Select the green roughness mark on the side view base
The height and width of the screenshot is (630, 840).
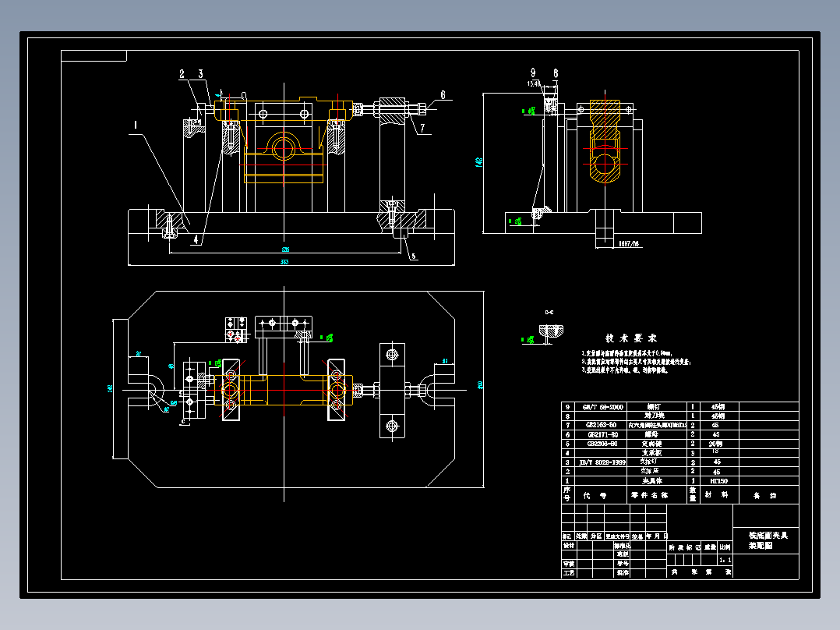pyautogui.click(x=517, y=221)
